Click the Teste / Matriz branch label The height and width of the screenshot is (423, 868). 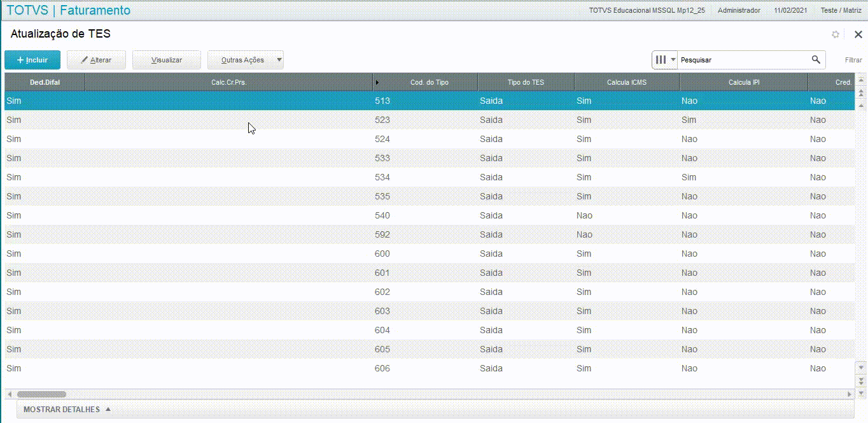tap(841, 10)
